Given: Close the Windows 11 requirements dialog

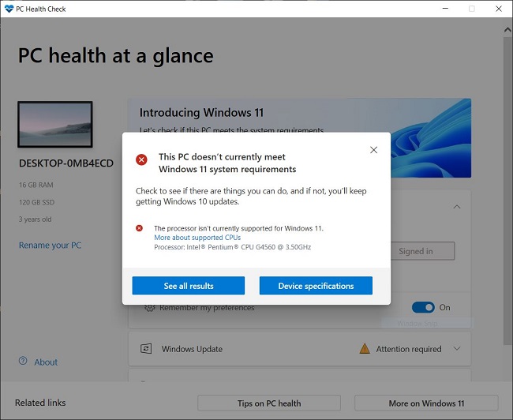Looking at the screenshot, I should click(373, 150).
